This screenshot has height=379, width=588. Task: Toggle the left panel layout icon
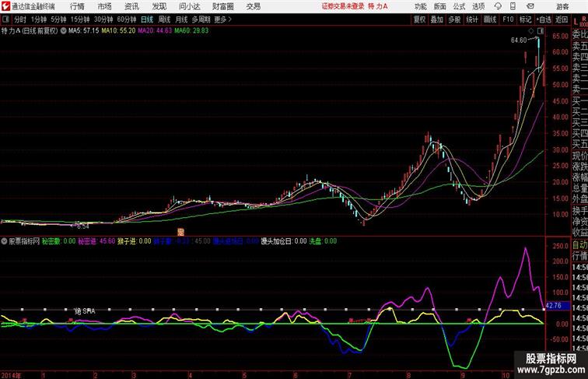[x=5, y=19]
